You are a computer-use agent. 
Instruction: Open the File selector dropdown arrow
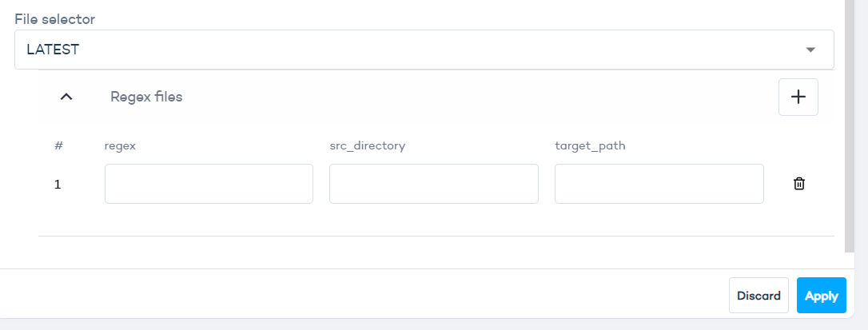click(810, 50)
